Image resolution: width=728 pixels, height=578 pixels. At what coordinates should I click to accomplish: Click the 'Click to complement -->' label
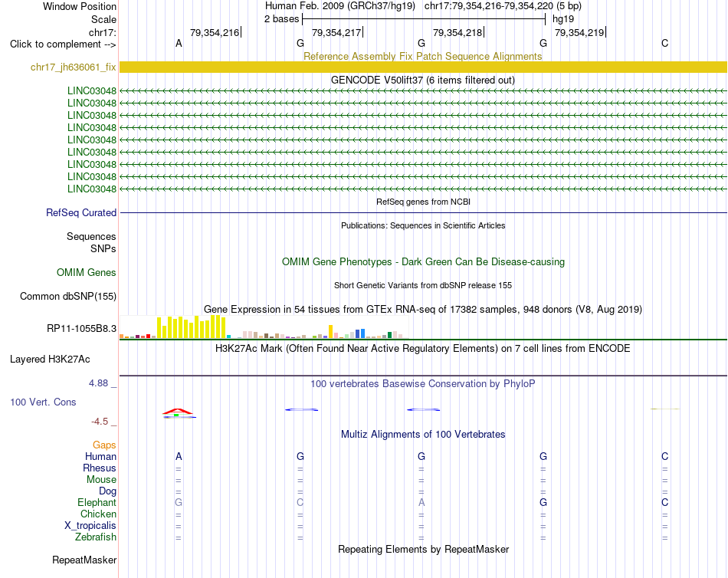tap(63, 44)
